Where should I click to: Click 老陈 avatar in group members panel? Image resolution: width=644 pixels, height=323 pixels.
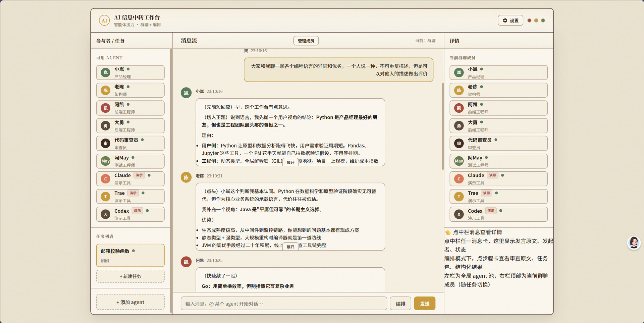459,90
